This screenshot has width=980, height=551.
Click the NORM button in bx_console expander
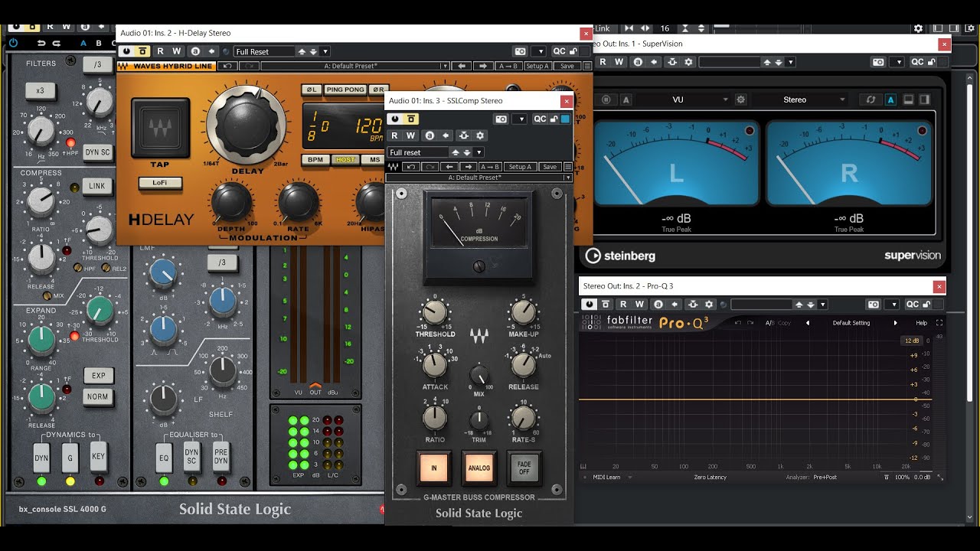(x=98, y=396)
